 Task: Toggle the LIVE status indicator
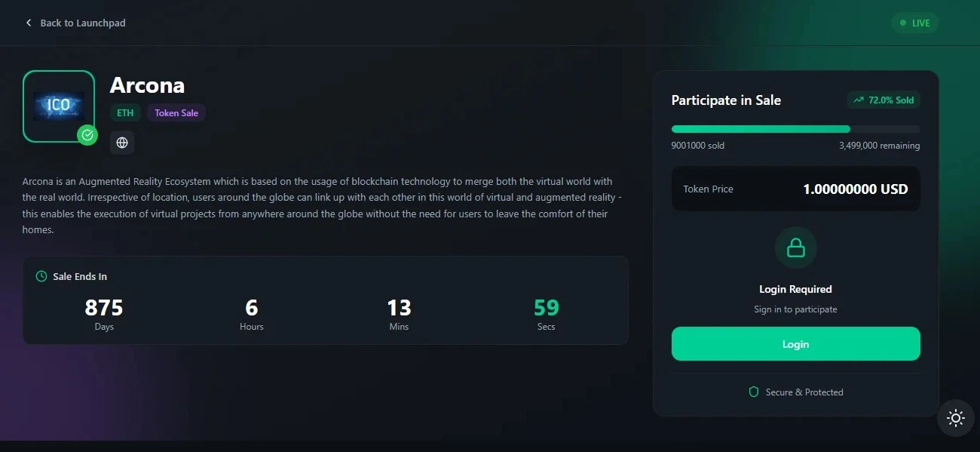(914, 23)
